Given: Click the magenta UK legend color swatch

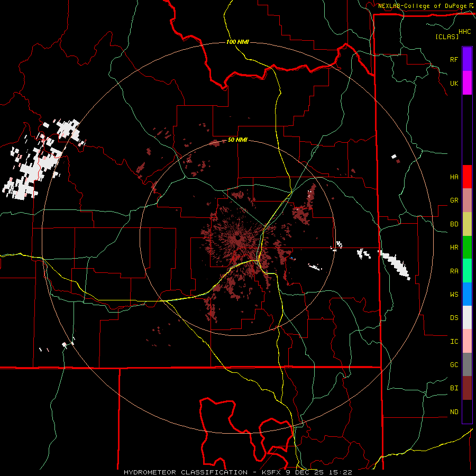Looking at the screenshot, I should 467,83.
